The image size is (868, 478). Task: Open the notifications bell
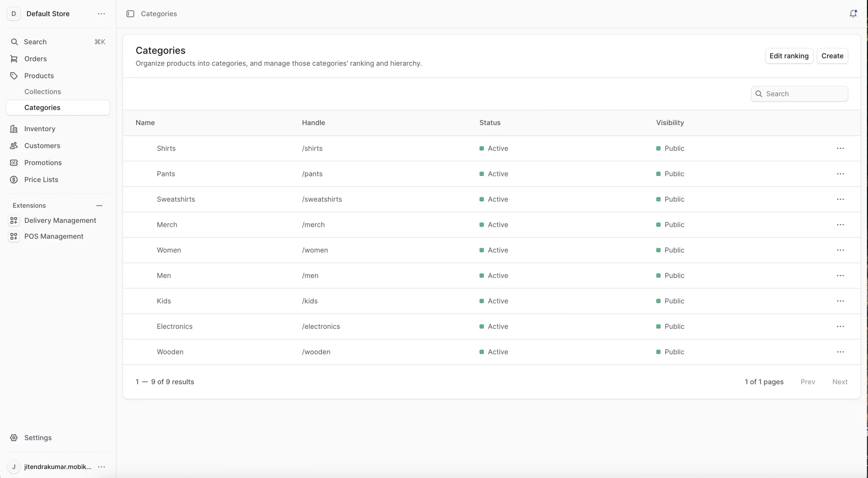coord(853,14)
